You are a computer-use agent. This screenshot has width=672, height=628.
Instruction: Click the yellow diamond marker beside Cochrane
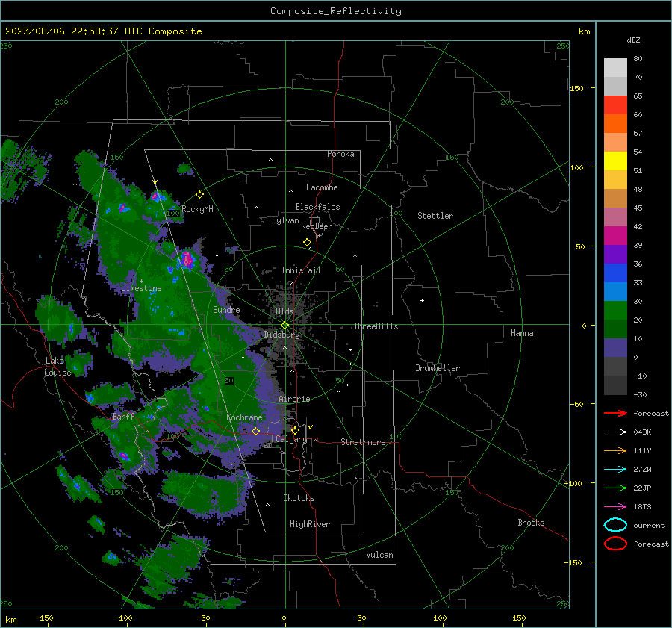(256, 432)
